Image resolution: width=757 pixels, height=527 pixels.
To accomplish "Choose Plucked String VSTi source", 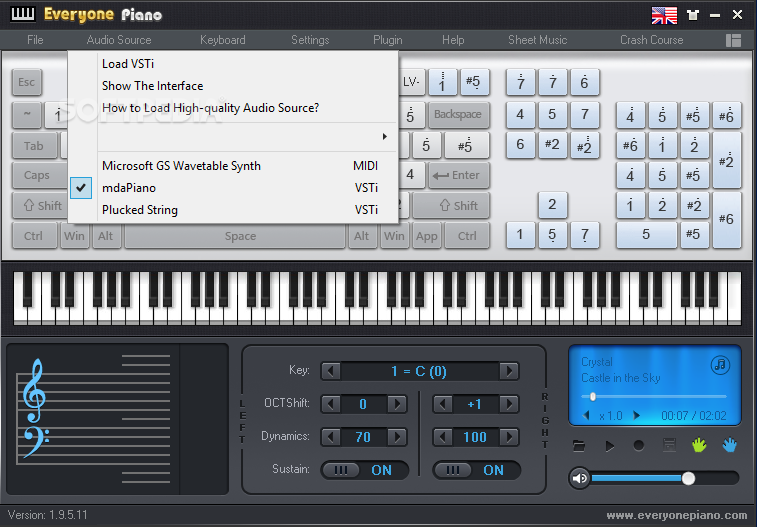I will (233, 210).
